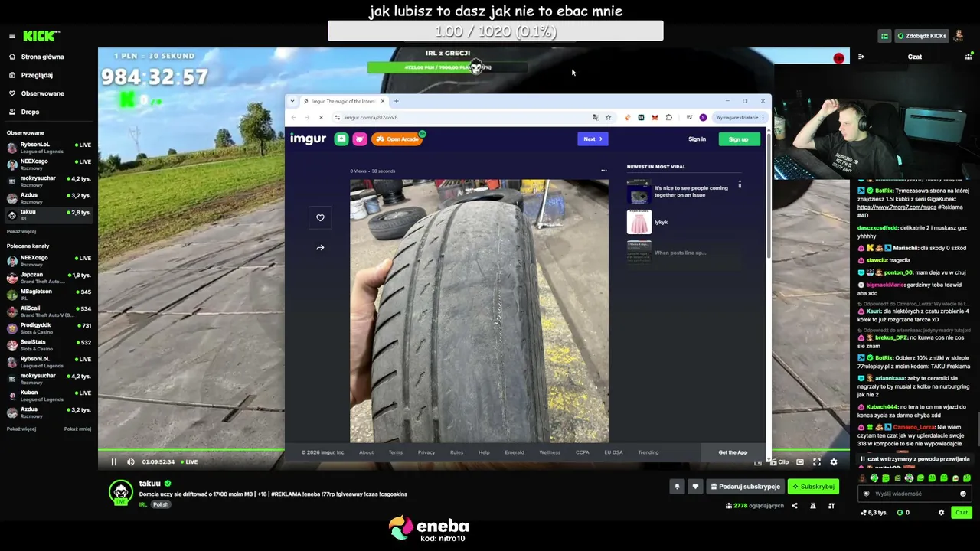Image resolution: width=980 pixels, height=551 pixels.
Task: Jump to the LIVE indicator in player
Action: tap(188, 461)
